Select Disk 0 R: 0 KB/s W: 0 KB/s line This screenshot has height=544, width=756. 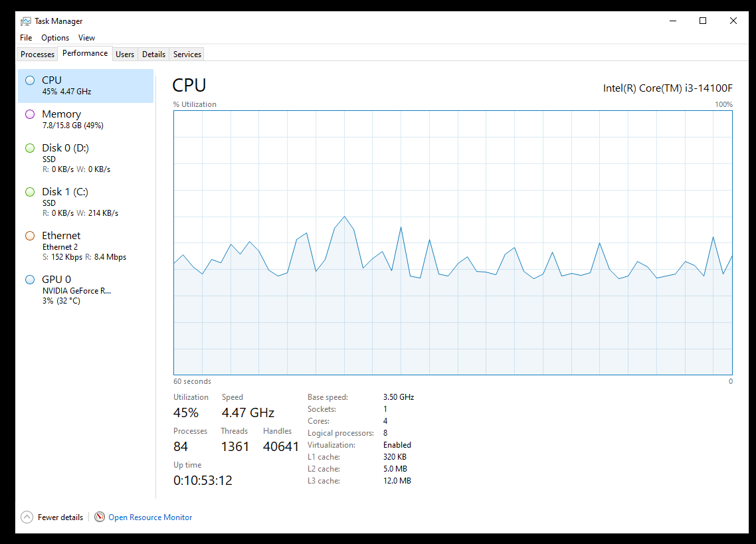(76, 169)
